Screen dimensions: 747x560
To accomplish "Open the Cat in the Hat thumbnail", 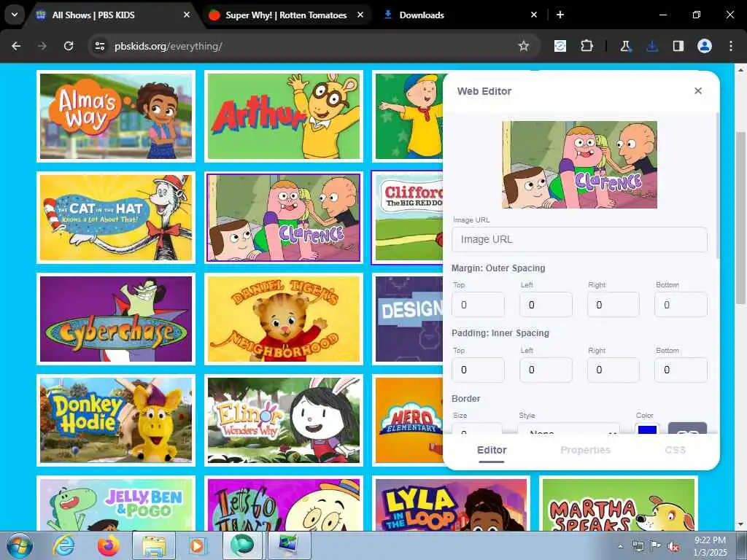I will (x=116, y=217).
